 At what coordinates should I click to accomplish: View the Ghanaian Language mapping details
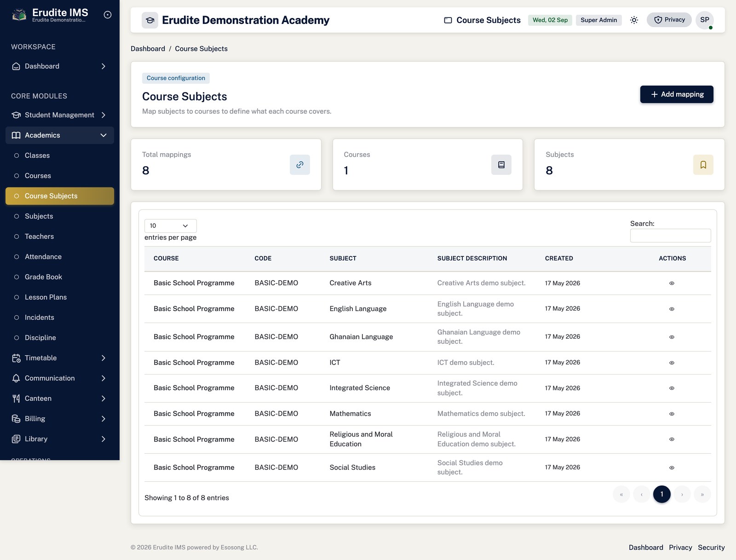[x=672, y=337]
